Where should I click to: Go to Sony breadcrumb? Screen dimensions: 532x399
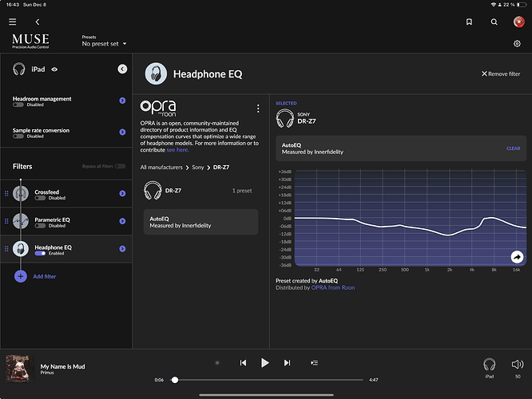pyautogui.click(x=198, y=168)
